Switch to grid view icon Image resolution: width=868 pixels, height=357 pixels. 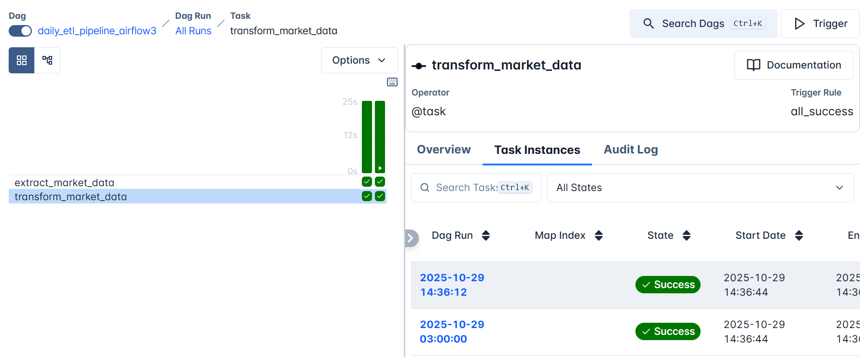[x=22, y=60]
